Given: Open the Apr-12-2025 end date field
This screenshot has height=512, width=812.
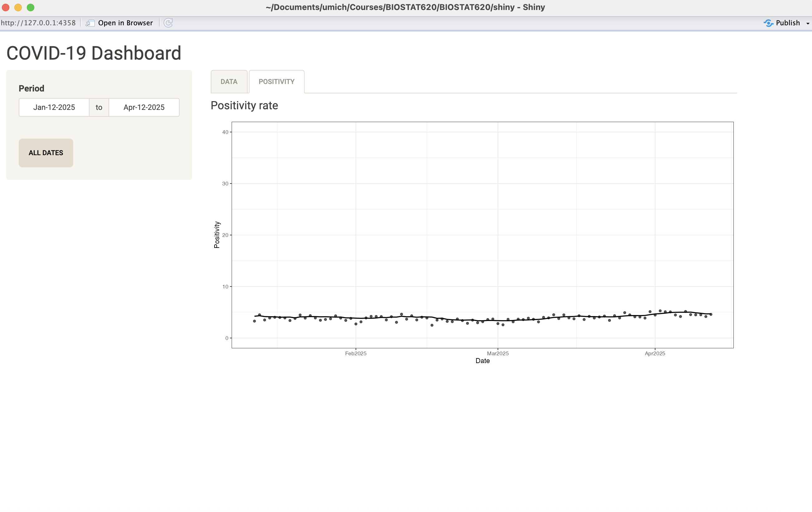Looking at the screenshot, I should (x=144, y=107).
